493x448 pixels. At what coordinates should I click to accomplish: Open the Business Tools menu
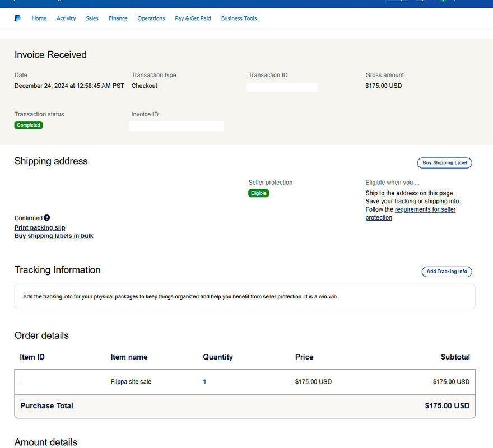coord(239,18)
